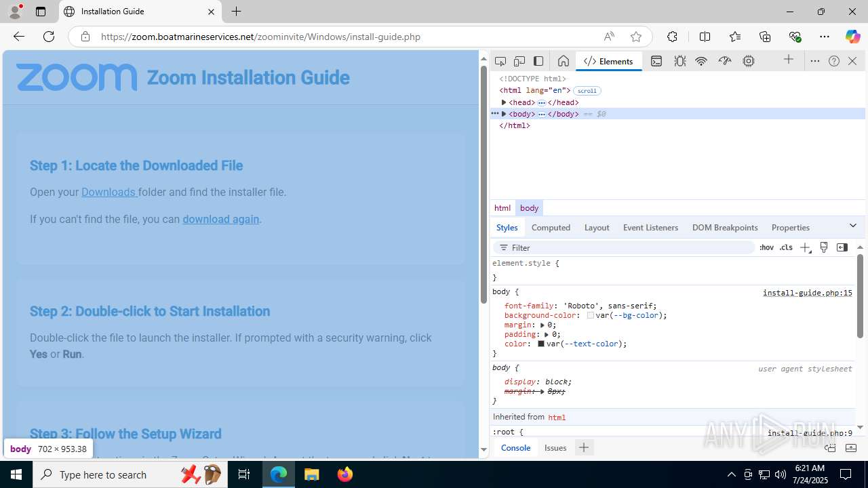Screen dimensions: 868x488
Task: Open the text color swatch picker
Action: (x=541, y=344)
